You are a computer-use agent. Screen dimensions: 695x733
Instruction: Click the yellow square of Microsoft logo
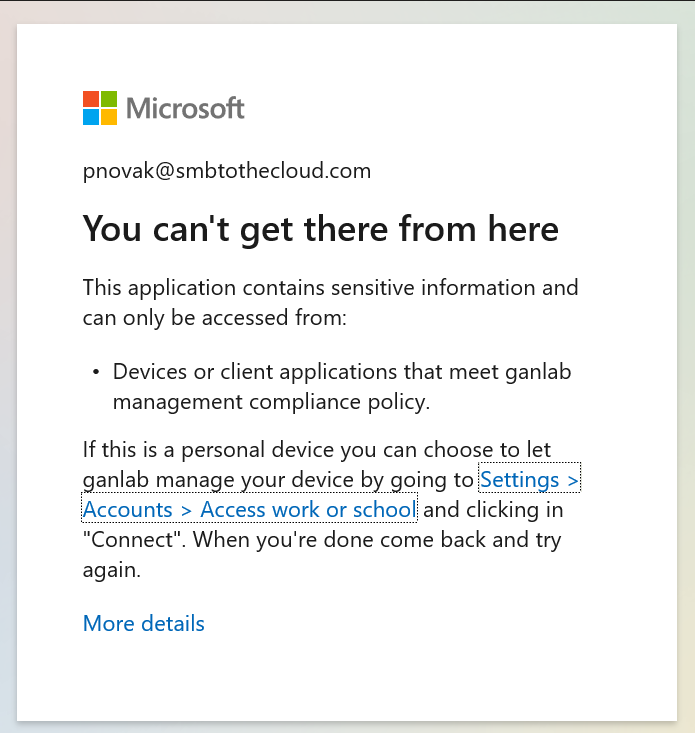point(109,117)
